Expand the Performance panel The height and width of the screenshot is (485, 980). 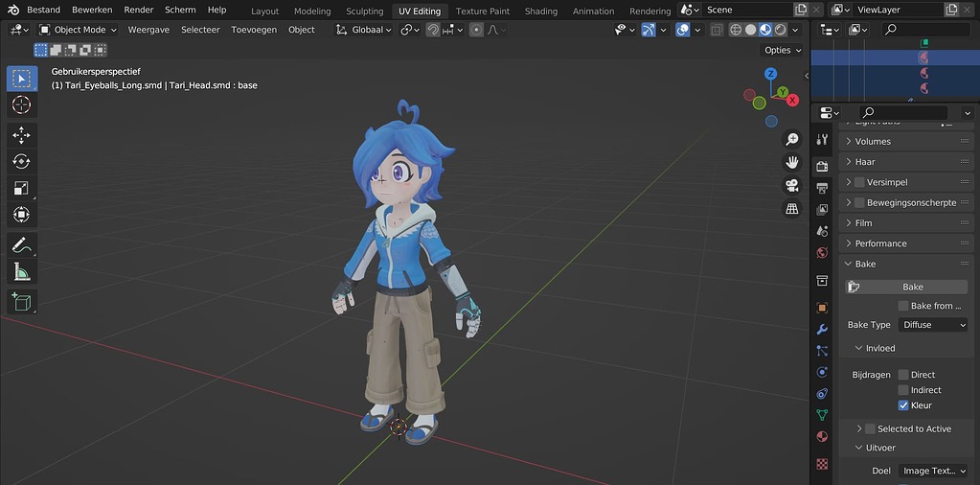pyautogui.click(x=906, y=243)
